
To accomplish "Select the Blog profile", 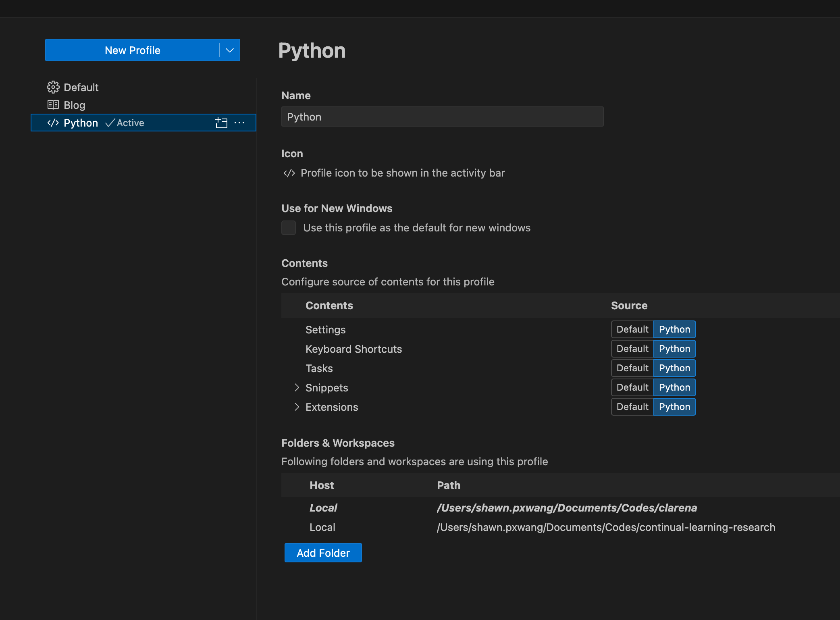I will [x=75, y=105].
